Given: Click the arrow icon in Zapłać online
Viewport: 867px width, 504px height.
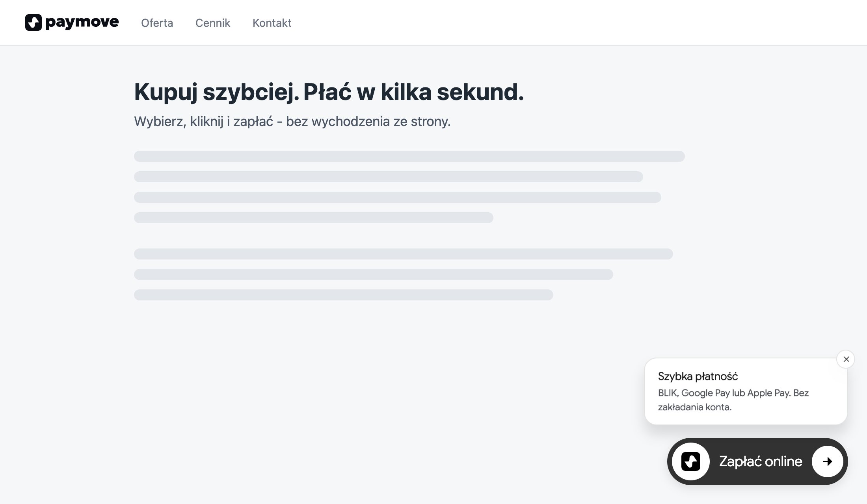Looking at the screenshot, I should coord(827,461).
